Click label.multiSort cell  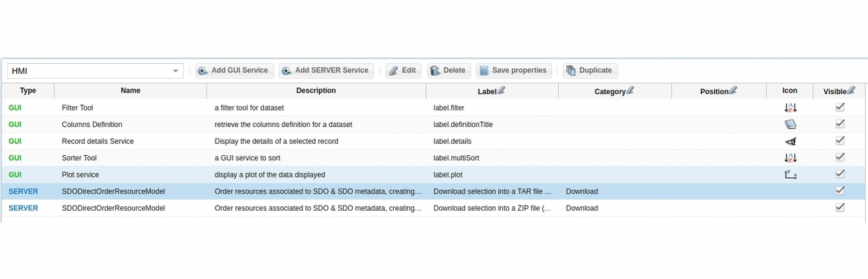(x=456, y=158)
